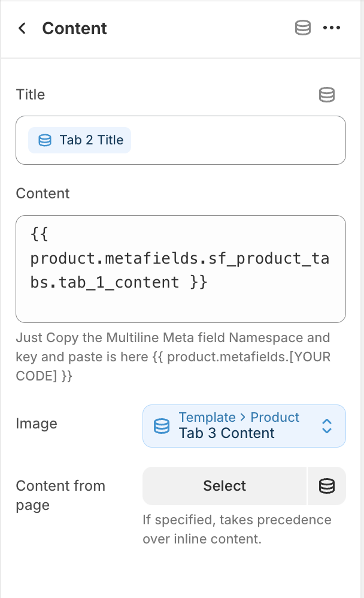Screen dimensions: 364x598
Task: Click empty space in the Title input
Action: pos(239,140)
